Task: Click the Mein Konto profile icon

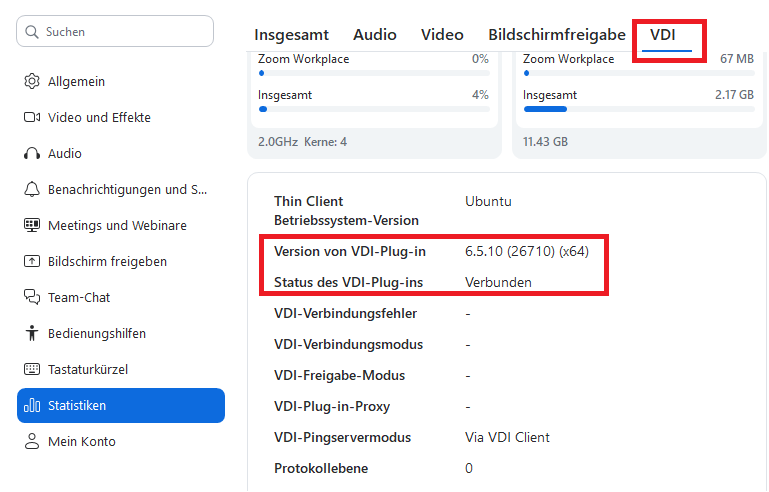Action: pyautogui.click(x=32, y=441)
